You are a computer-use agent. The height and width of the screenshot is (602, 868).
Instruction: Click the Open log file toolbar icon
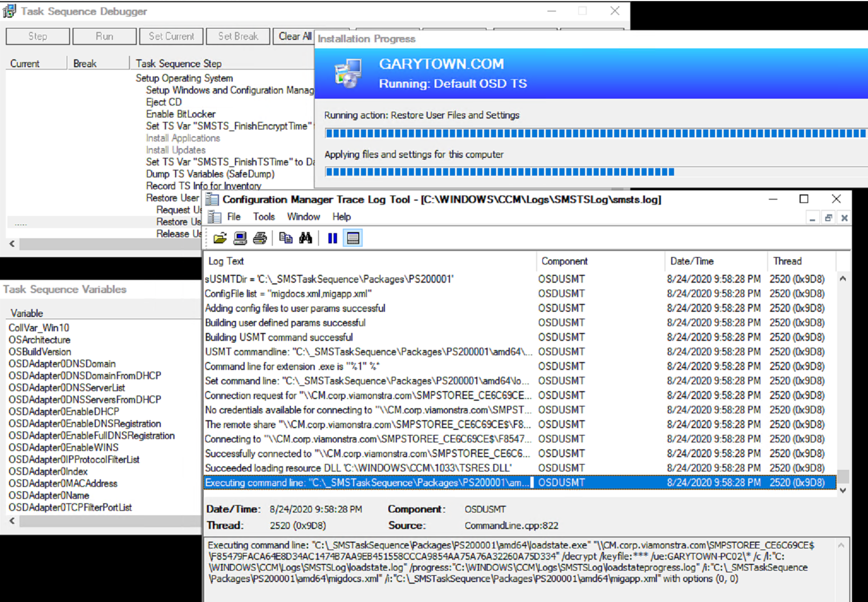point(220,238)
